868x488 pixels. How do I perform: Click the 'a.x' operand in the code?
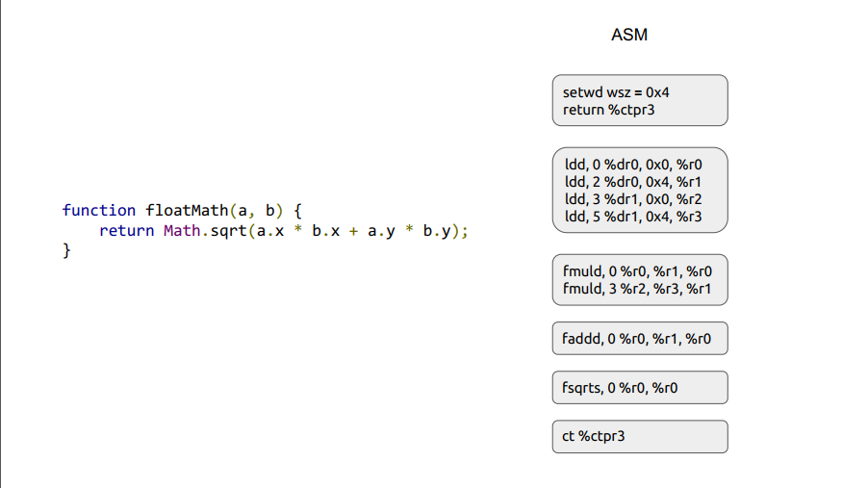coord(269,231)
